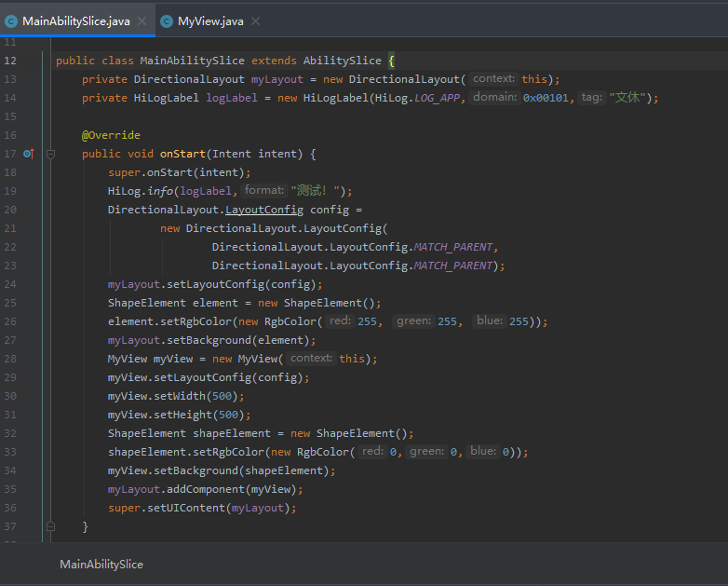Click the second MATCH_PARENT on line 23
728x586 pixels.
pyautogui.click(x=453, y=266)
